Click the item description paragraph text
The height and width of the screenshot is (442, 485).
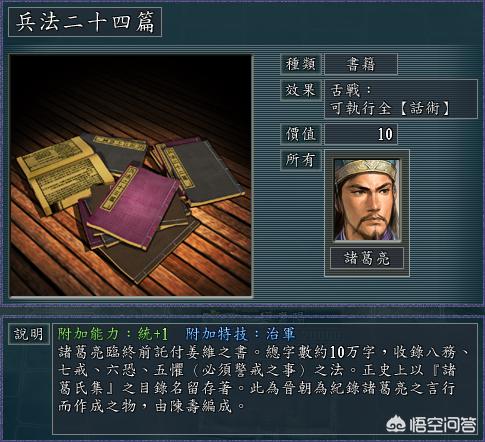tap(263, 379)
